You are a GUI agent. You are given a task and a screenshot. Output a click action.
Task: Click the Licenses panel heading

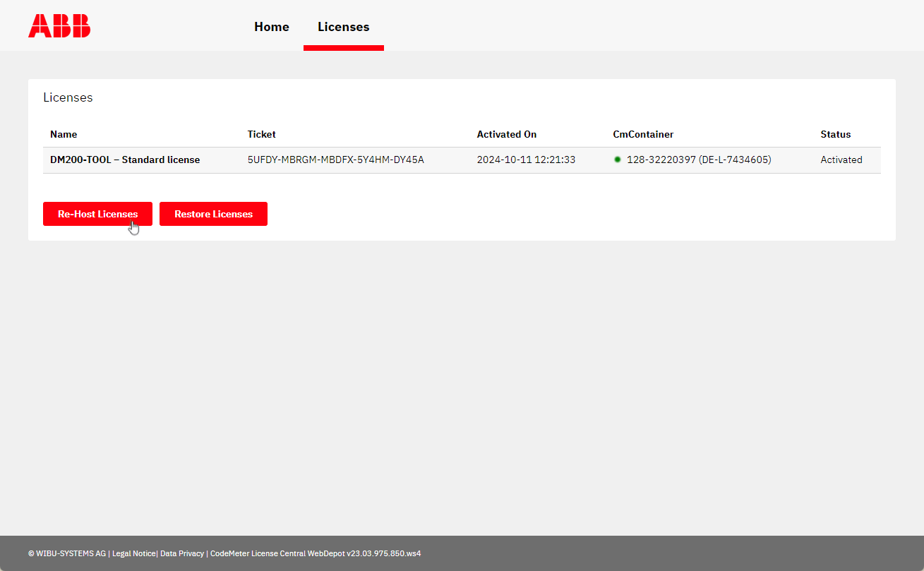pos(68,97)
